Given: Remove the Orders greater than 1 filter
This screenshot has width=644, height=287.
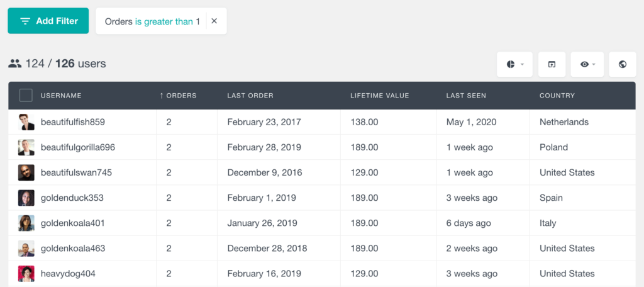Looking at the screenshot, I should click(x=214, y=21).
